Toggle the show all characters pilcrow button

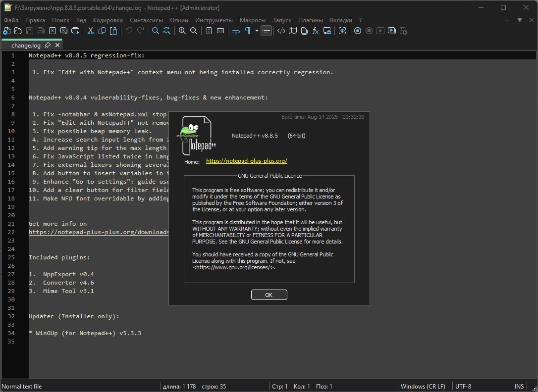click(x=247, y=31)
